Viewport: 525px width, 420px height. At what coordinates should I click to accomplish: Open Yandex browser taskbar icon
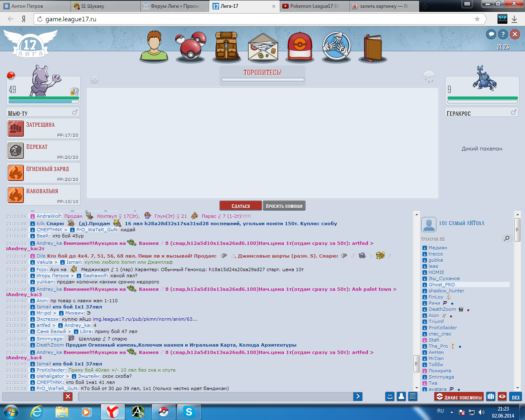click(x=112, y=411)
